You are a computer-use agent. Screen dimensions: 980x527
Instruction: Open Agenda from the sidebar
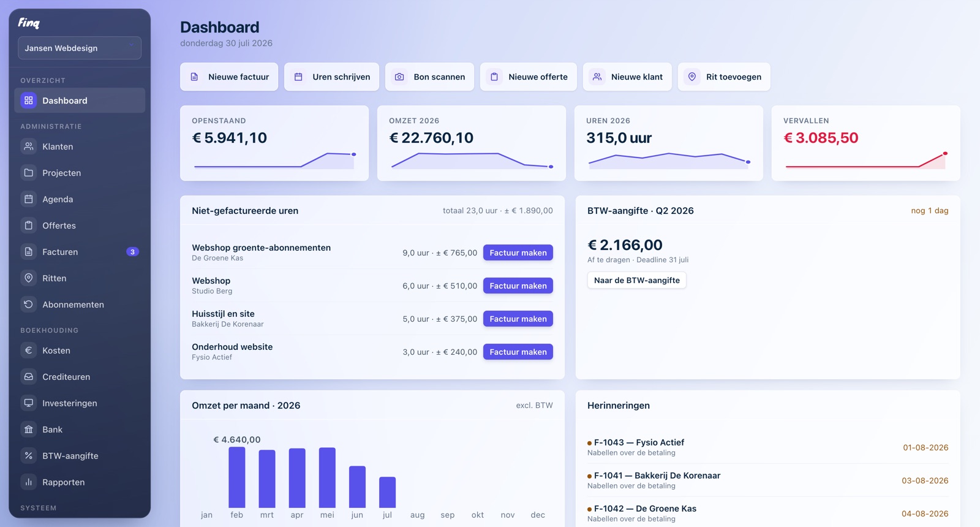tap(80, 199)
